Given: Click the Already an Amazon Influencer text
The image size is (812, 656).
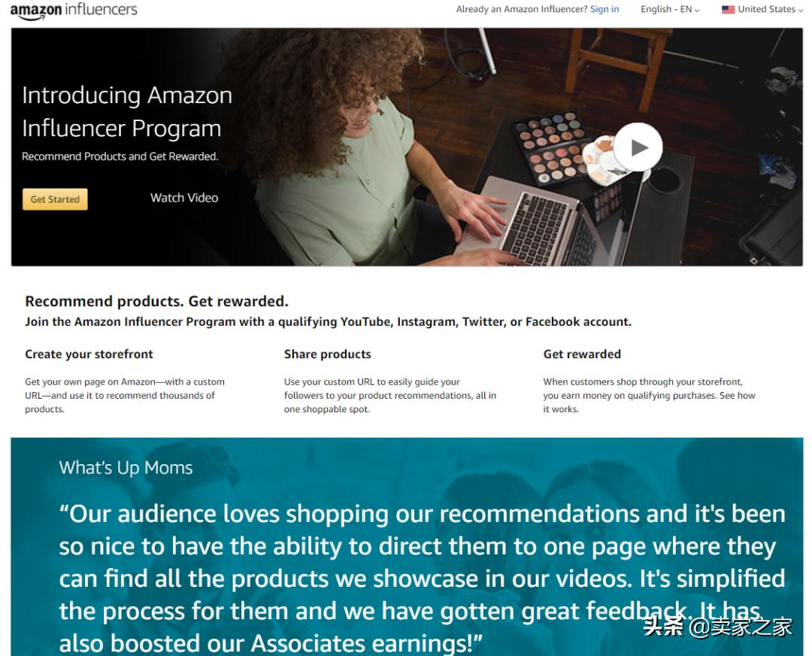Looking at the screenshot, I should click(522, 9).
